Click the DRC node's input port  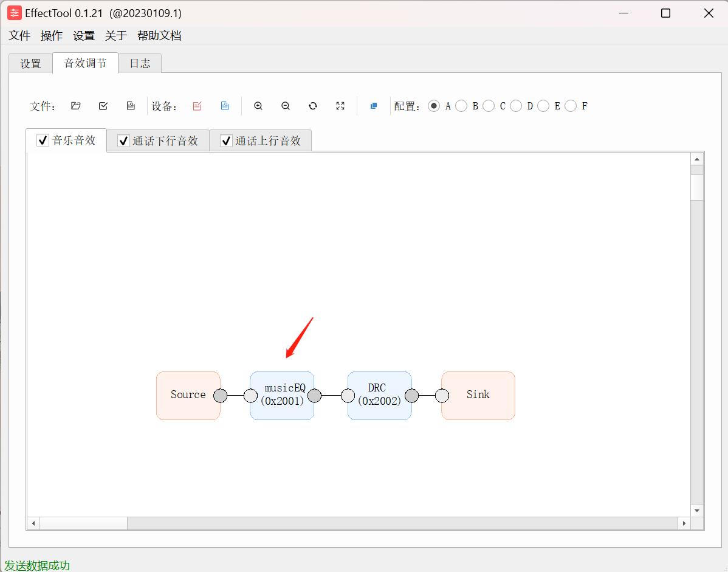(x=348, y=396)
